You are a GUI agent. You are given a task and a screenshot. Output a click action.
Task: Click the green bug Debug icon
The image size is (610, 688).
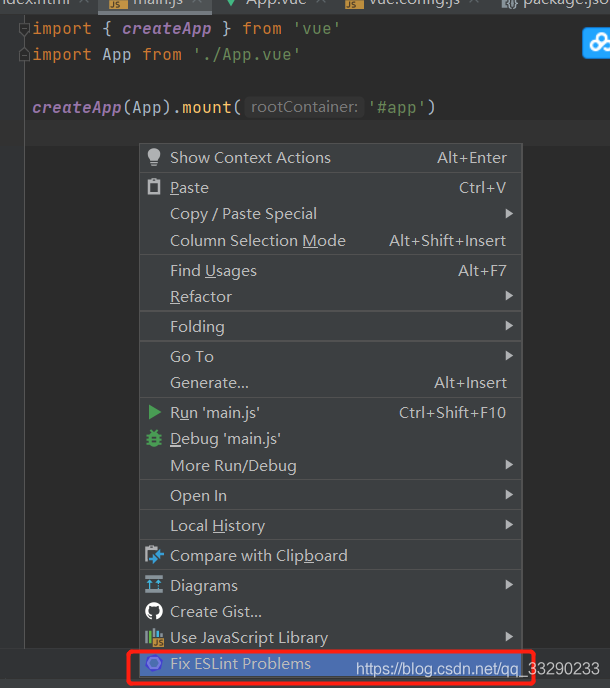pyautogui.click(x=154, y=438)
